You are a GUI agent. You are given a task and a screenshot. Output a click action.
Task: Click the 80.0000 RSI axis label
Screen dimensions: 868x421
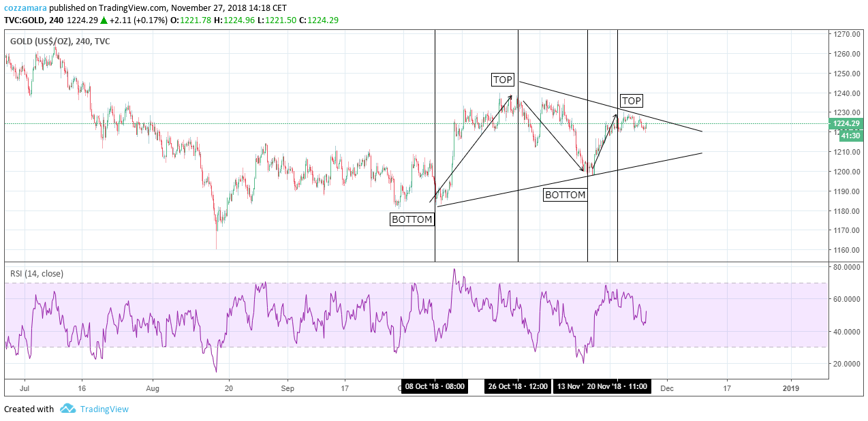coord(848,267)
